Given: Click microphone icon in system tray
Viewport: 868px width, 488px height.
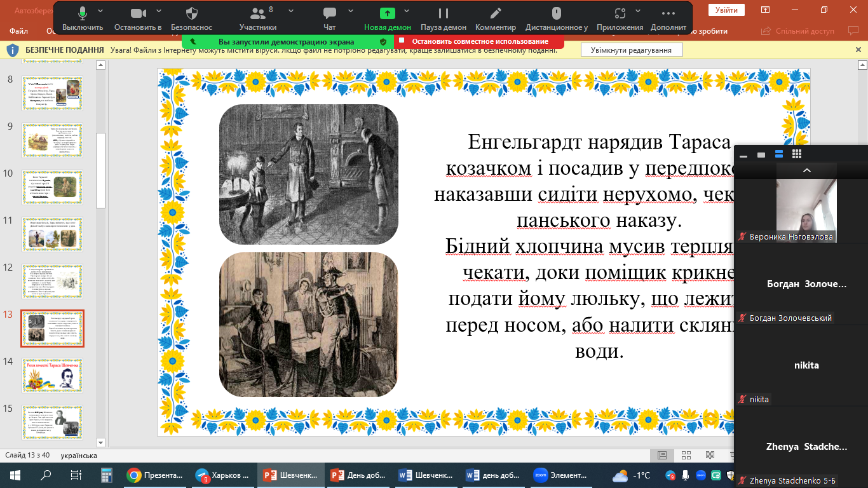Looking at the screenshot, I should tap(685, 475).
